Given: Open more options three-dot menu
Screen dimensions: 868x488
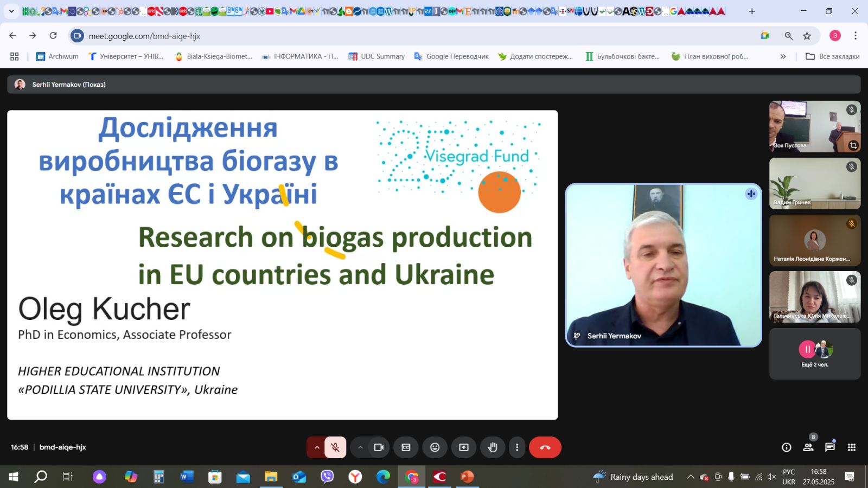Looking at the screenshot, I should [x=517, y=447].
